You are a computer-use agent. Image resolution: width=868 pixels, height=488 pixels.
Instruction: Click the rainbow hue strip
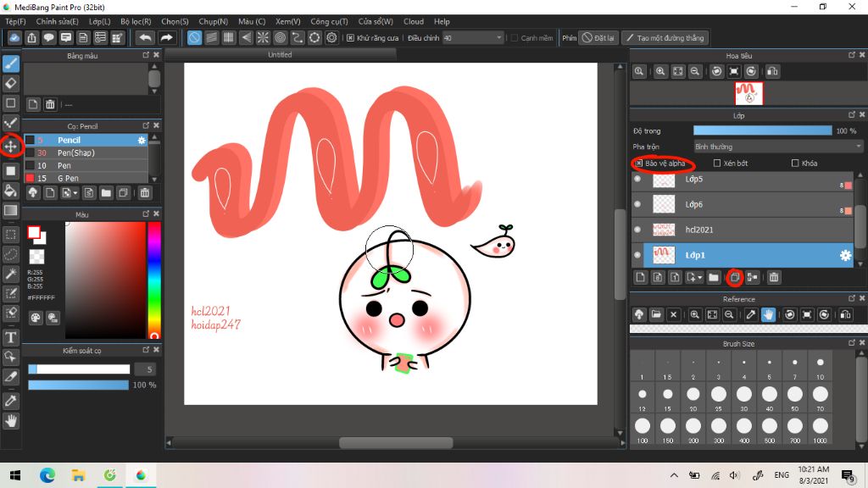pyautogui.click(x=154, y=280)
